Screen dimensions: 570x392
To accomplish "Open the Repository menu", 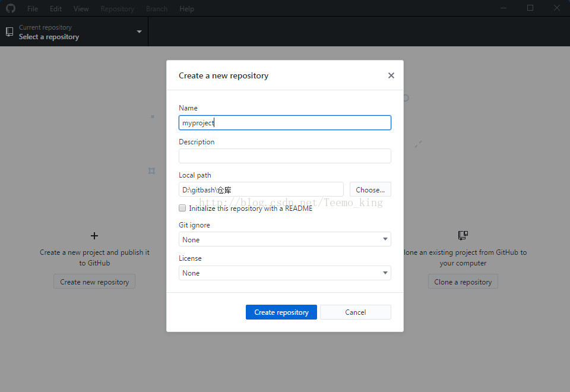I will pos(117,9).
